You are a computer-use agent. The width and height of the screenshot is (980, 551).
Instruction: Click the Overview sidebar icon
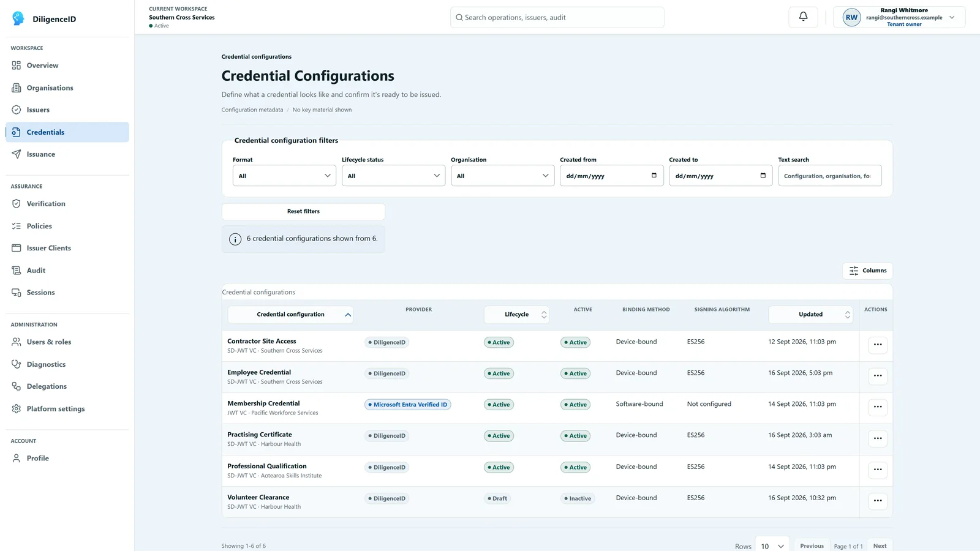click(17, 66)
